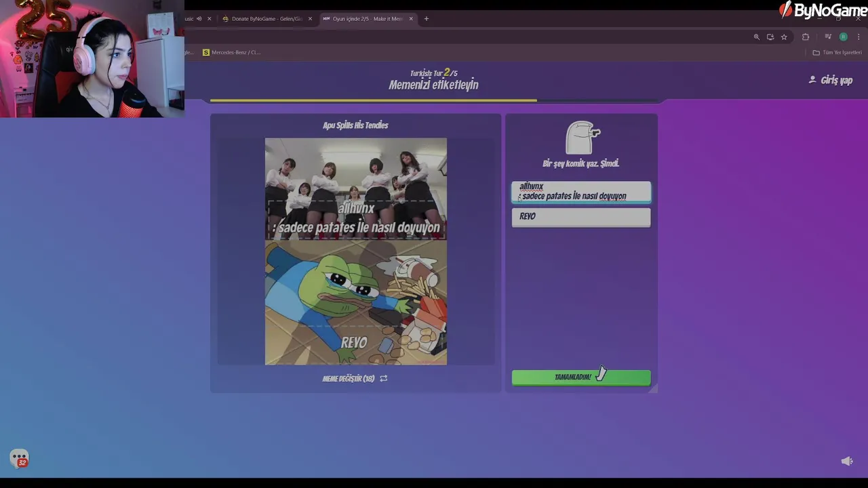Click MEME DEĞİŞTİR to swap meme
This screenshot has height=488, width=868.
click(x=348, y=379)
